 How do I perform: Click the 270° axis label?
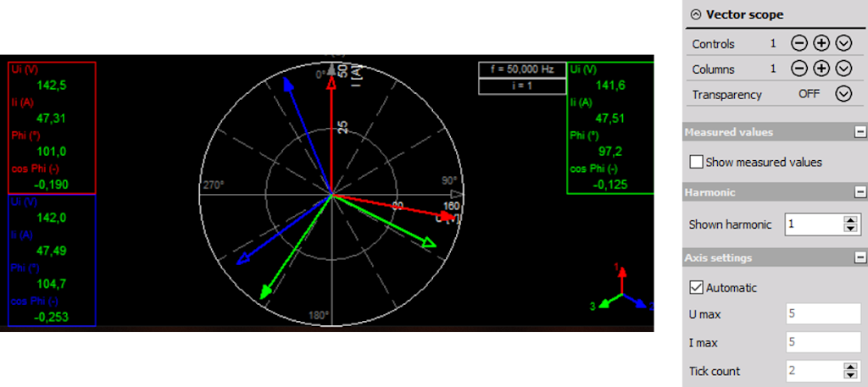pos(213,185)
